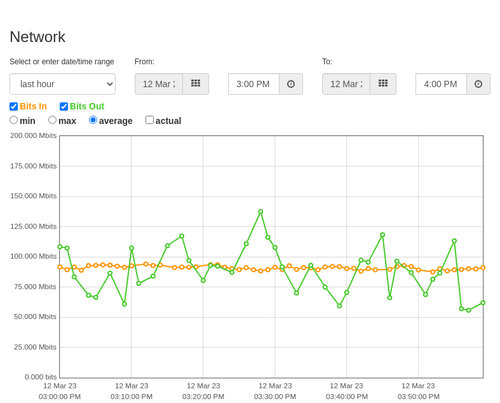Click the Network heading

click(x=38, y=37)
